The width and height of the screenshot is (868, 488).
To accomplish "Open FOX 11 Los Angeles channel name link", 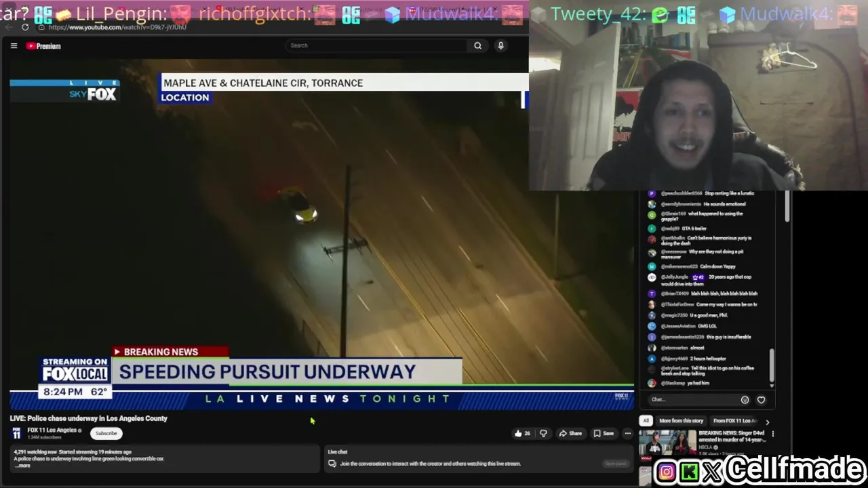I will 52,430.
